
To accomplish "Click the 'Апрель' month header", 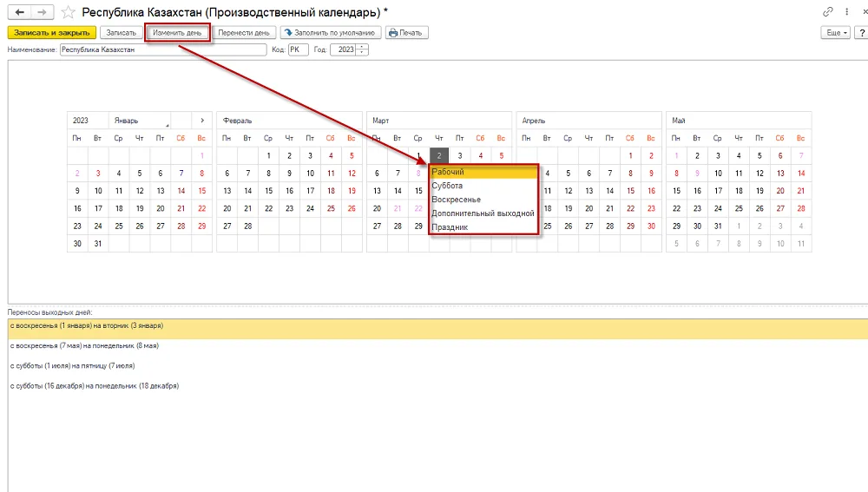I will click(534, 121).
